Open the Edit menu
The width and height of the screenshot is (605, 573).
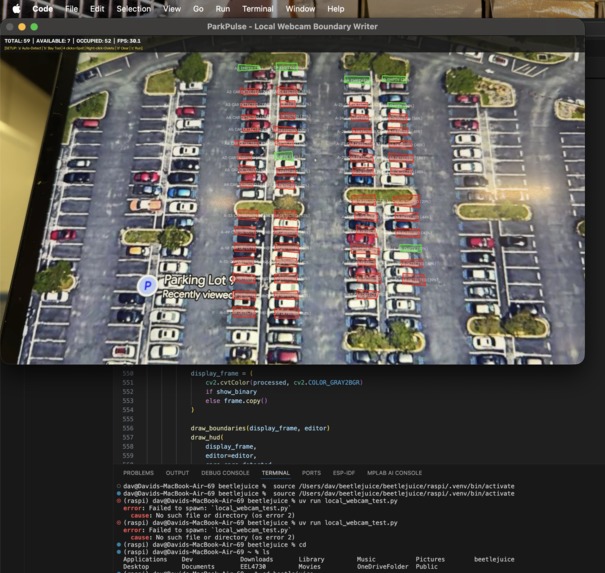pos(97,8)
